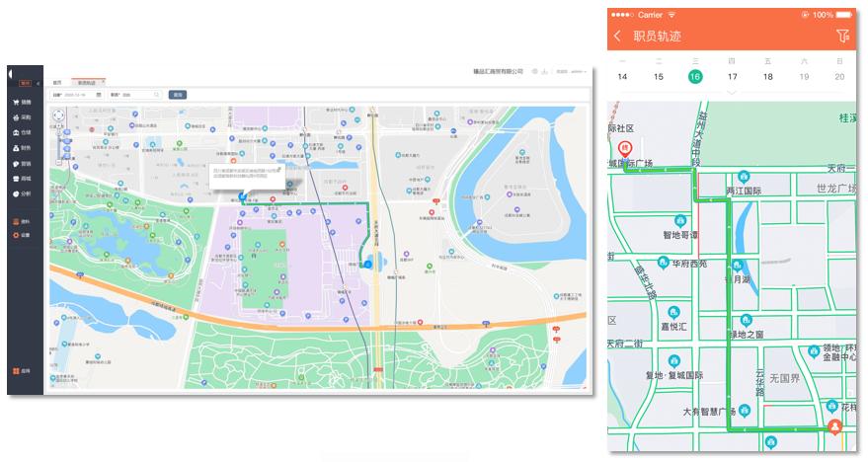The width and height of the screenshot is (868, 462).
Task: Click the 大有智慧广场 building marker
Action: (745, 411)
